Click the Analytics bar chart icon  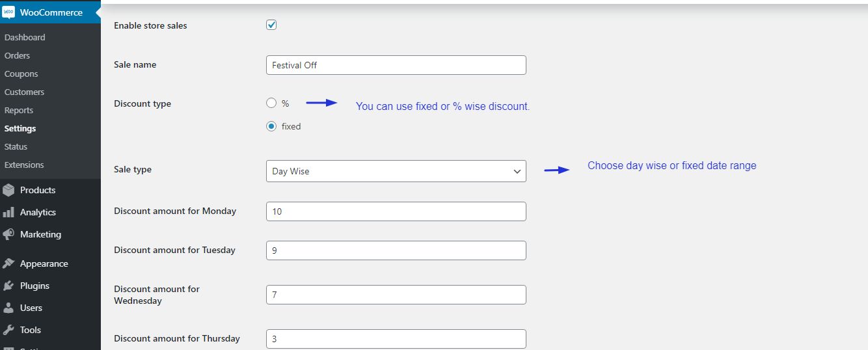point(8,212)
